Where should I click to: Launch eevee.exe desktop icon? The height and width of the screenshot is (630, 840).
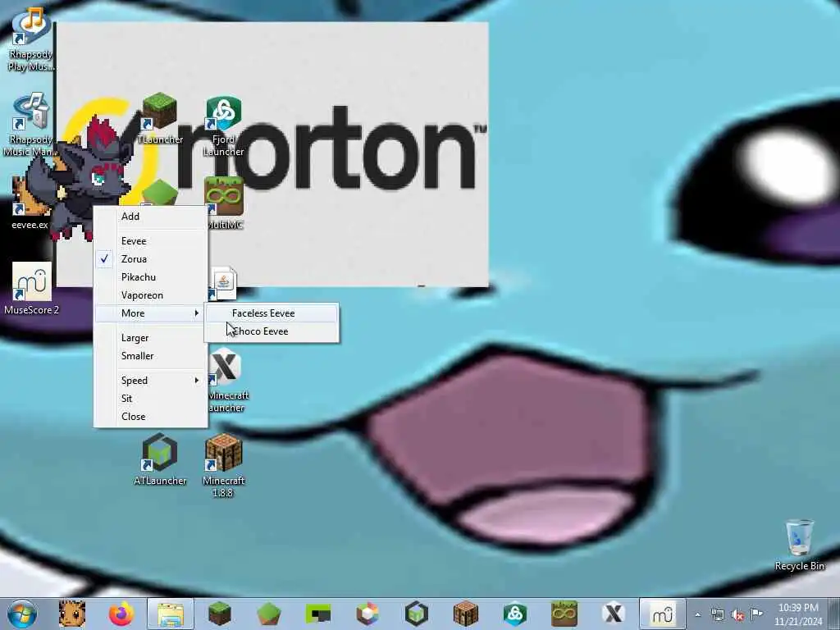click(x=30, y=203)
